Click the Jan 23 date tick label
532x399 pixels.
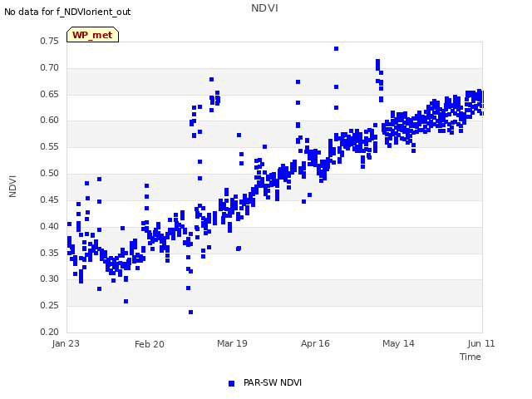pyautogui.click(x=66, y=343)
